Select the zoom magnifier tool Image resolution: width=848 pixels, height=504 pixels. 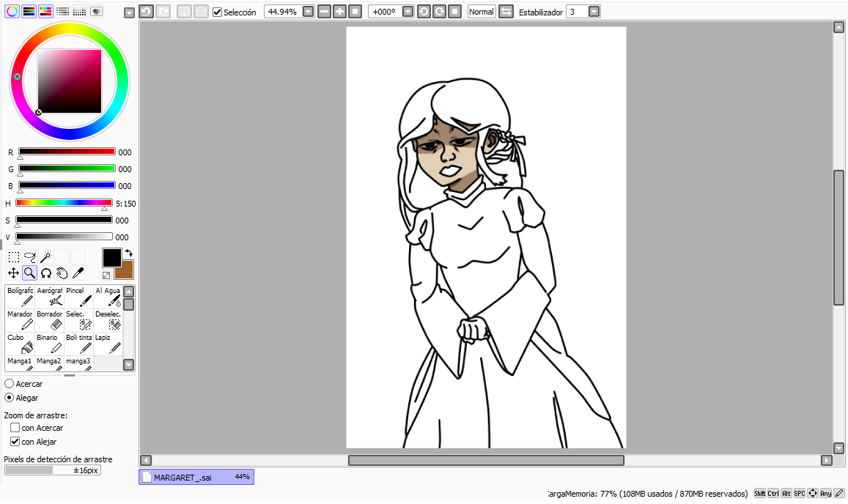30,273
